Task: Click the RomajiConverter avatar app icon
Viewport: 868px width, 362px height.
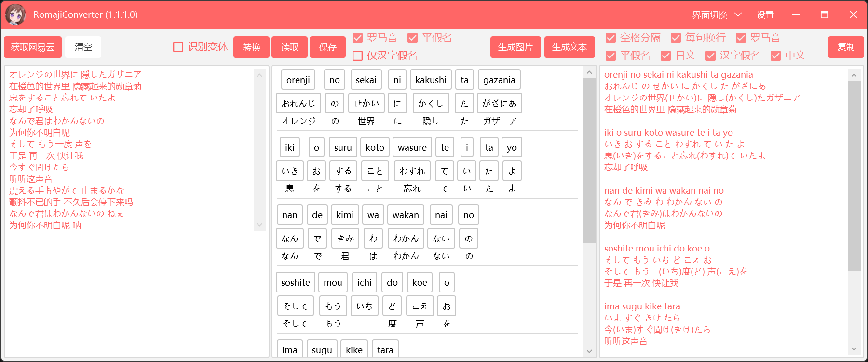Action: tap(15, 14)
